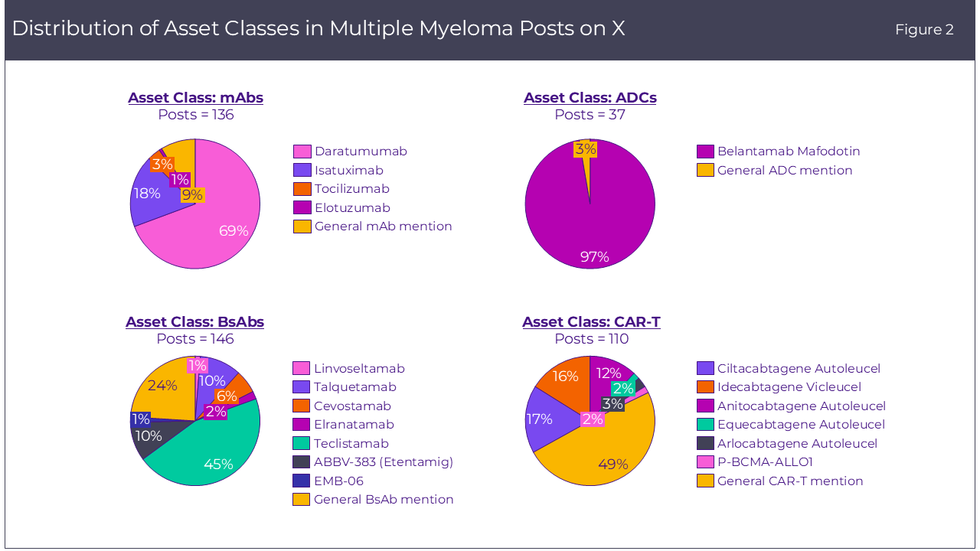Click the Asset Class: ADCs heading
Image resolution: width=980 pixels, height=551 pixels.
(590, 98)
